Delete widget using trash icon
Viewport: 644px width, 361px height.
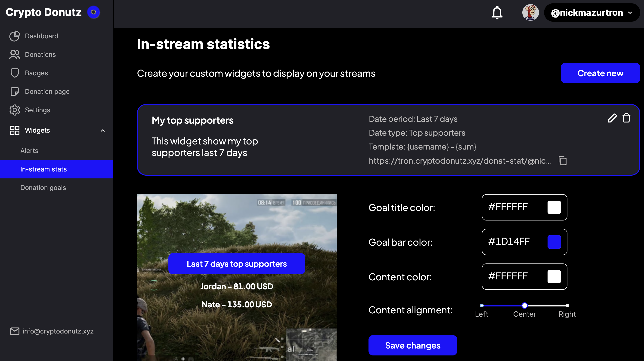pyautogui.click(x=626, y=118)
